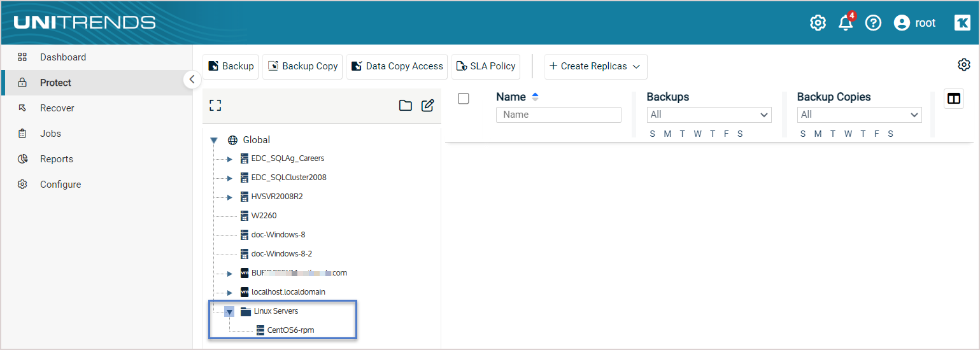Open notifications bell with 4 alerts
Screen dimensions: 980x350
point(846,22)
